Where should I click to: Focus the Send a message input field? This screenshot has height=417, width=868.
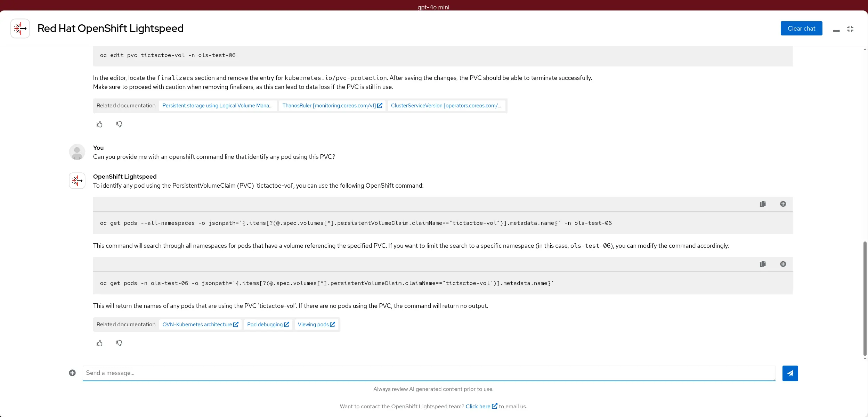coord(429,373)
